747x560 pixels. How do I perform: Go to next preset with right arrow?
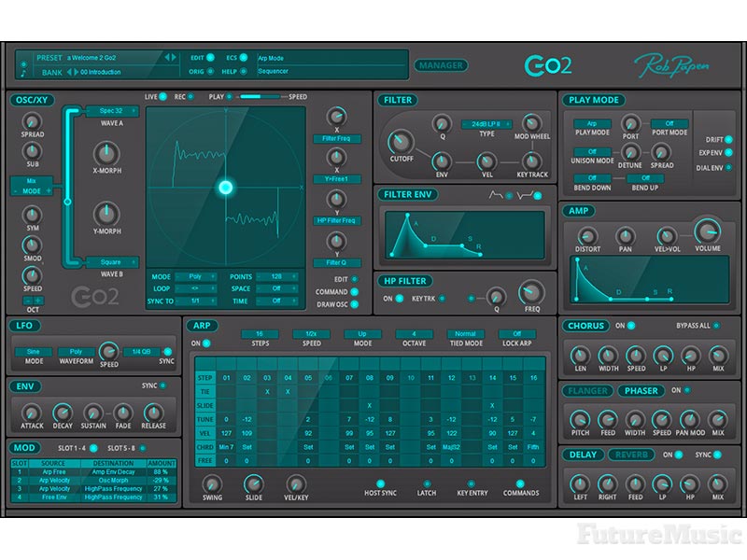point(174,57)
